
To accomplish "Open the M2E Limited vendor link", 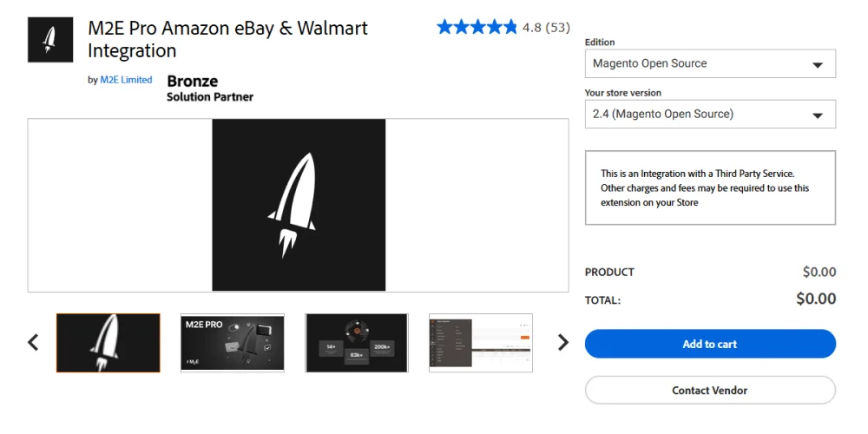I will 126,80.
